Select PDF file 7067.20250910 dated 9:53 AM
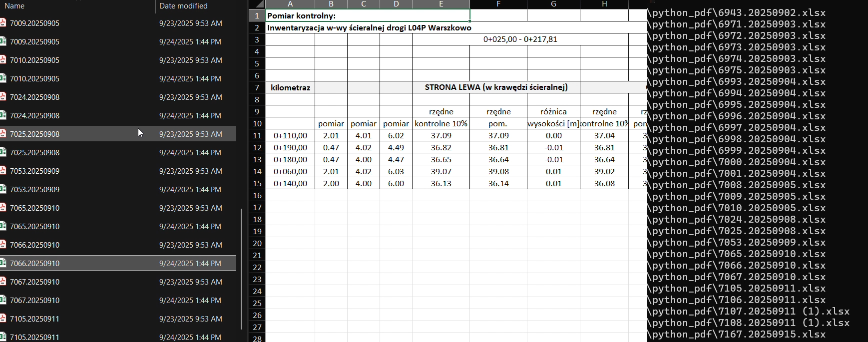Screen dimensions: 868x342 click(x=118, y=282)
